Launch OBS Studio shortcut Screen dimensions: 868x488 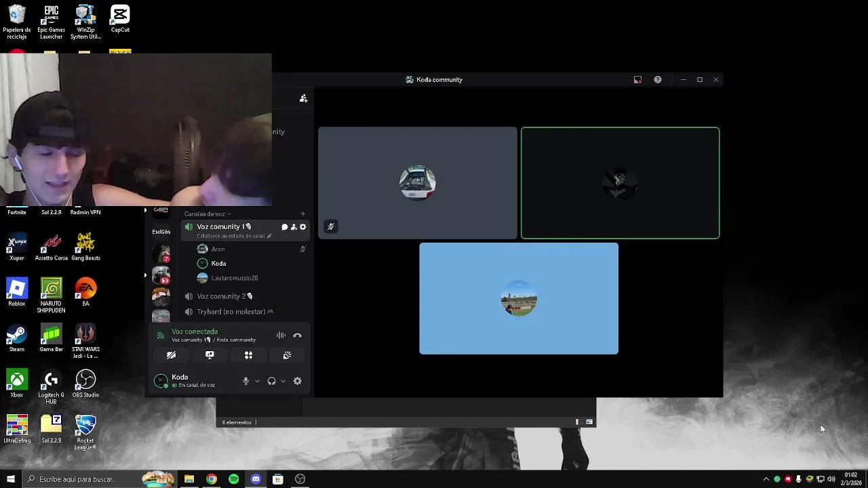[85, 384]
